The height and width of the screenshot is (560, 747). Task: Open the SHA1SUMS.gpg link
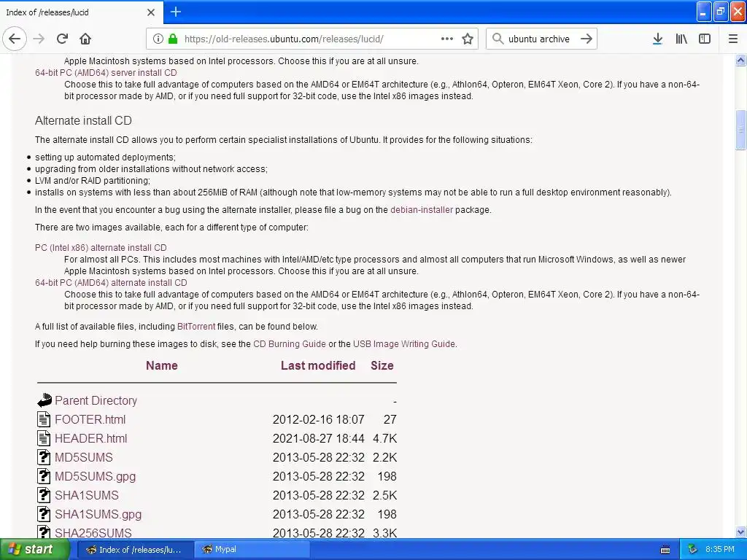coord(98,515)
